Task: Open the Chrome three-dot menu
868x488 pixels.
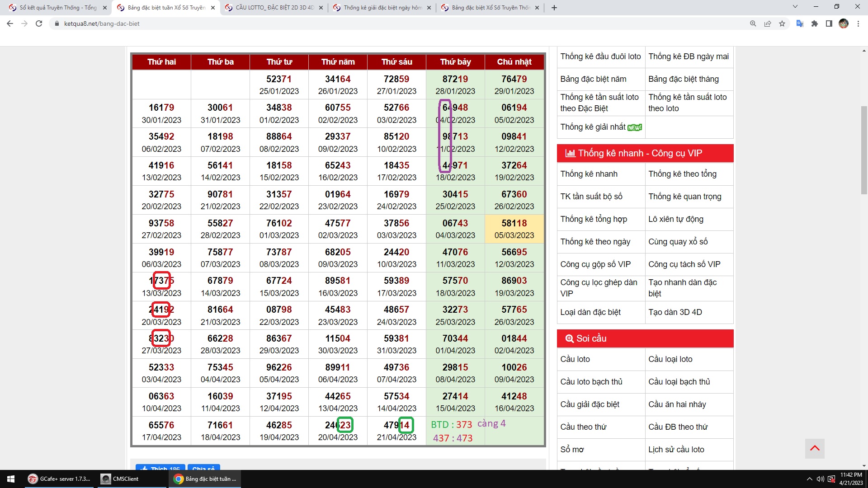Action: tap(858, 23)
